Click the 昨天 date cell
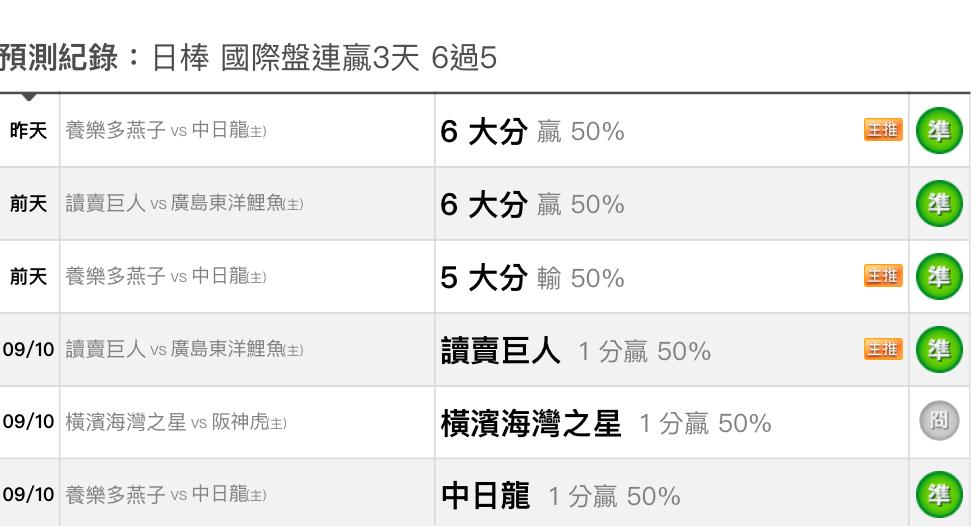Screen dimensions: 977x526 29,131
